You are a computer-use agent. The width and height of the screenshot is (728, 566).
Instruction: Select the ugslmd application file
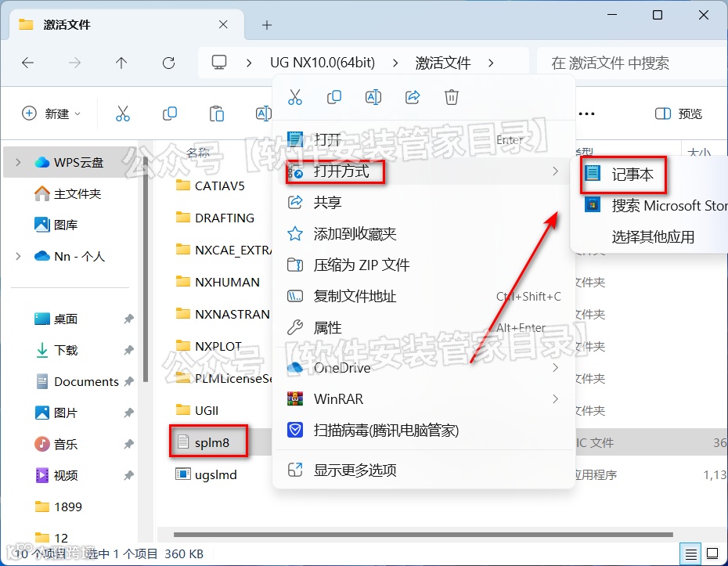[x=206, y=474]
